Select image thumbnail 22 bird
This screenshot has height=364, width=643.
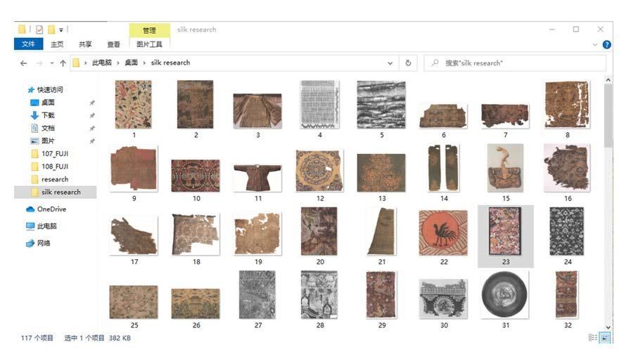click(443, 233)
